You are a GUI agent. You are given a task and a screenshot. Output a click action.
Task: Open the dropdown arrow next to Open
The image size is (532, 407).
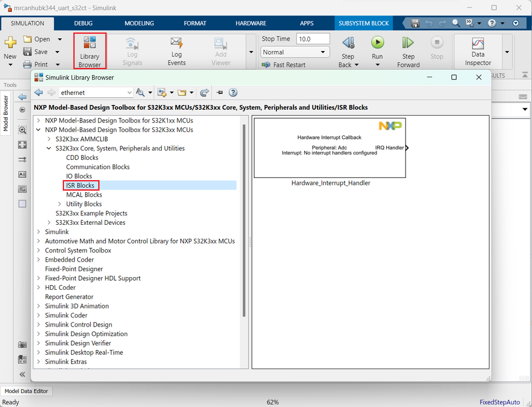tap(60, 39)
